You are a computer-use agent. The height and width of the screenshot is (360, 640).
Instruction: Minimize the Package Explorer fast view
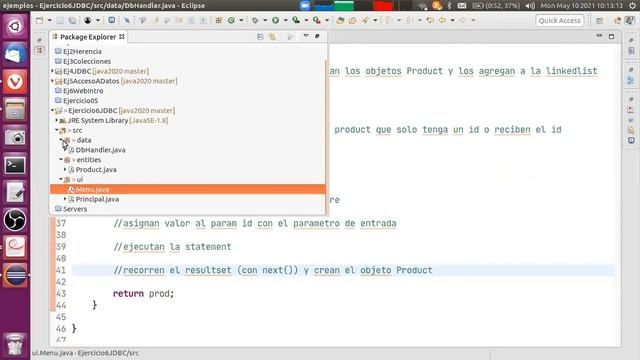pyautogui.click(x=317, y=36)
